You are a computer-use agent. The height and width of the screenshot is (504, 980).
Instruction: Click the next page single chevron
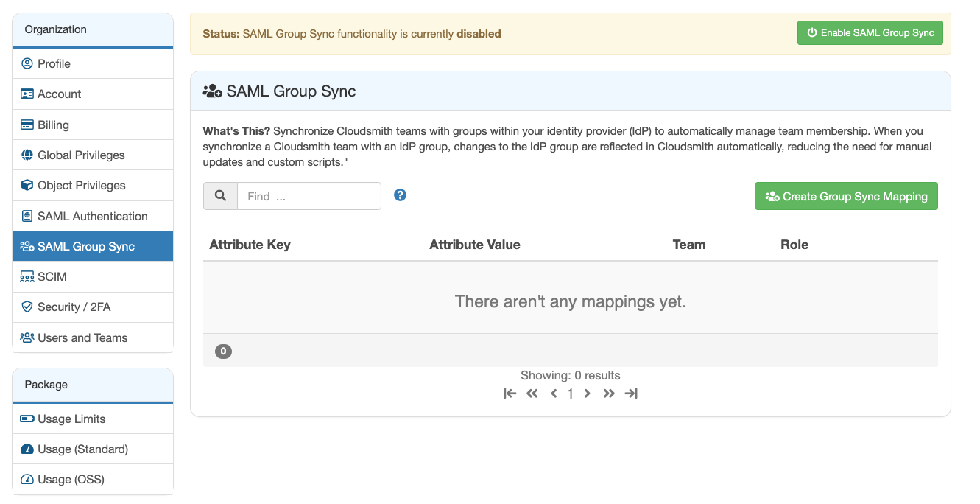[x=588, y=393]
